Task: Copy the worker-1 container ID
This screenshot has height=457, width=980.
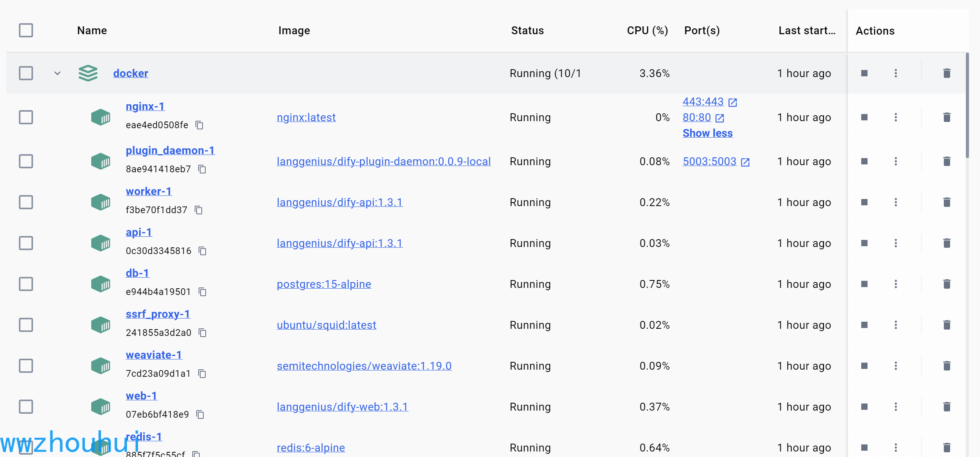Action: tap(199, 210)
